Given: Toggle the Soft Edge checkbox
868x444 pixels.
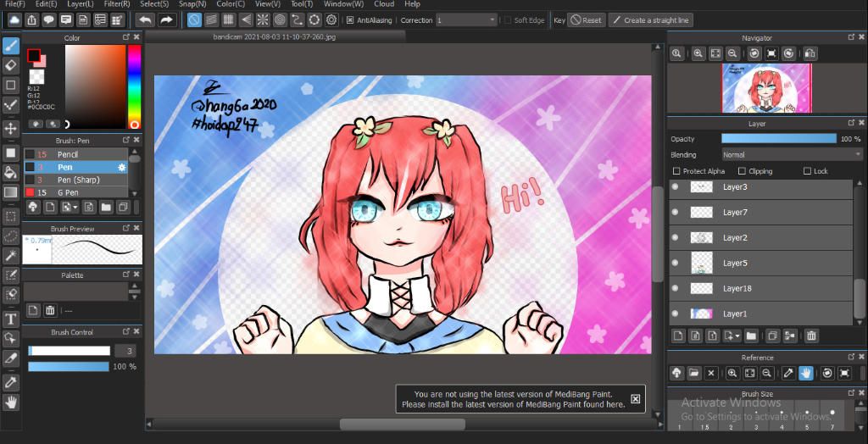Looking at the screenshot, I should 509,20.
